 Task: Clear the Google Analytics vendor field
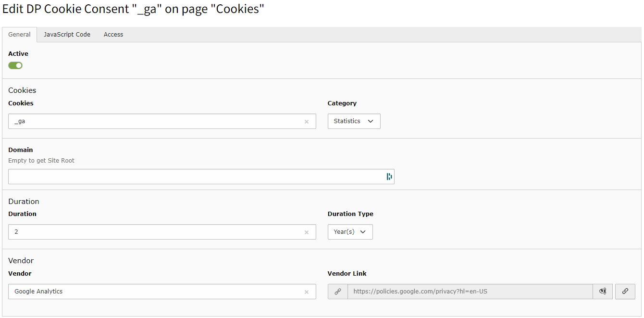tap(307, 292)
